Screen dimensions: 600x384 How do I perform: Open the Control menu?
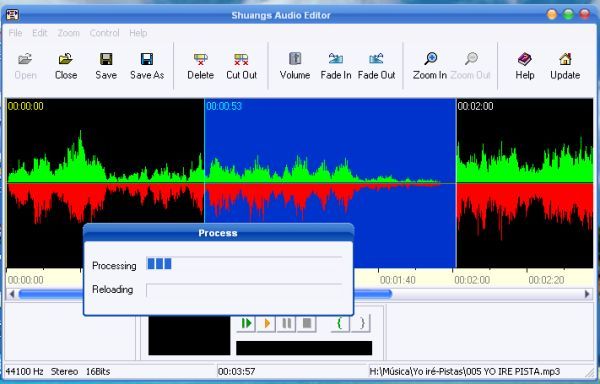point(104,33)
